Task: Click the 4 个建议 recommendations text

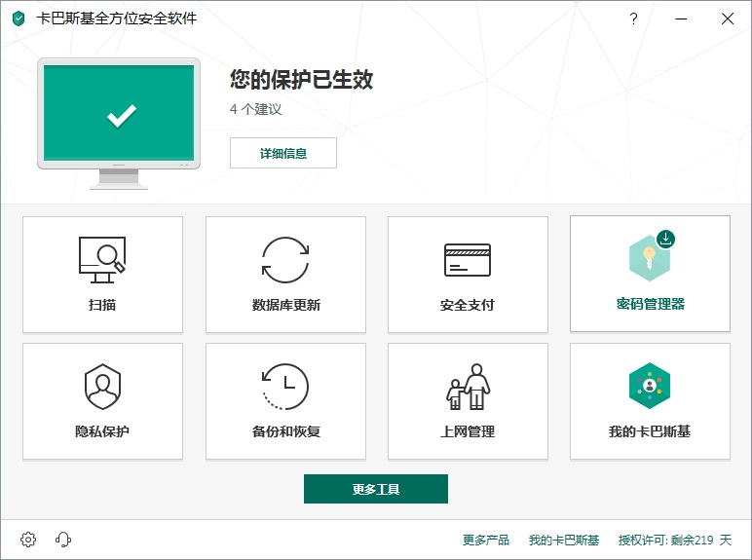Action: click(255, 109)
